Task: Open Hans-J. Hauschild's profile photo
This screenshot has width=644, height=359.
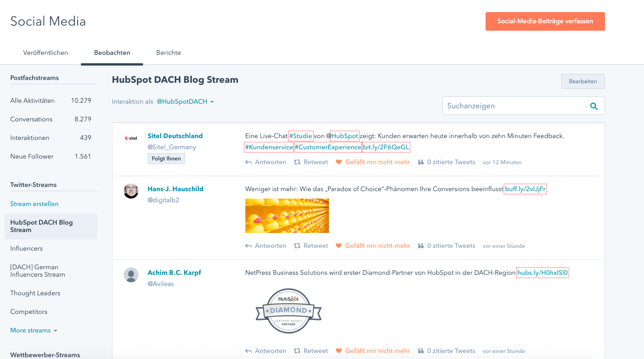Action: 131,191
